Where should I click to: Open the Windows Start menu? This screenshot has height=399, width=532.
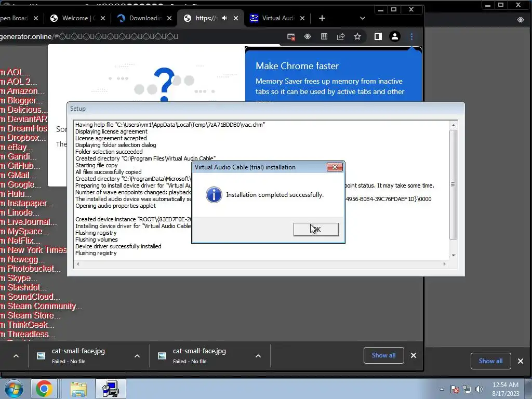(x=14, y=389)
